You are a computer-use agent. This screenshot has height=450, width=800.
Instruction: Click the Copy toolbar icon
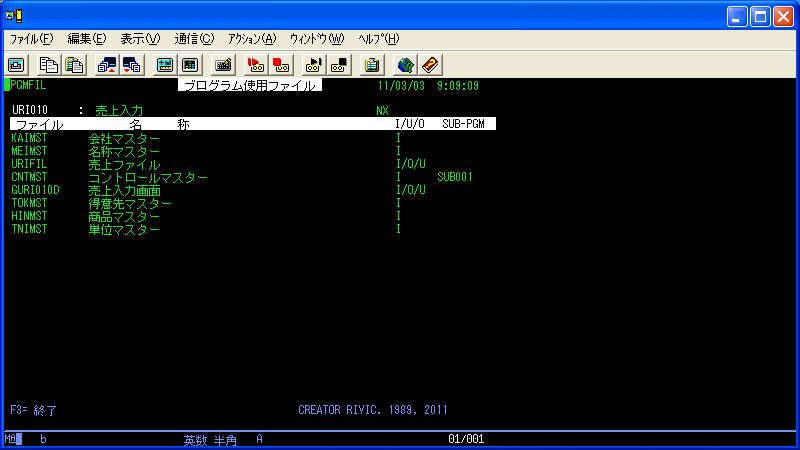[x=48, y=65]
